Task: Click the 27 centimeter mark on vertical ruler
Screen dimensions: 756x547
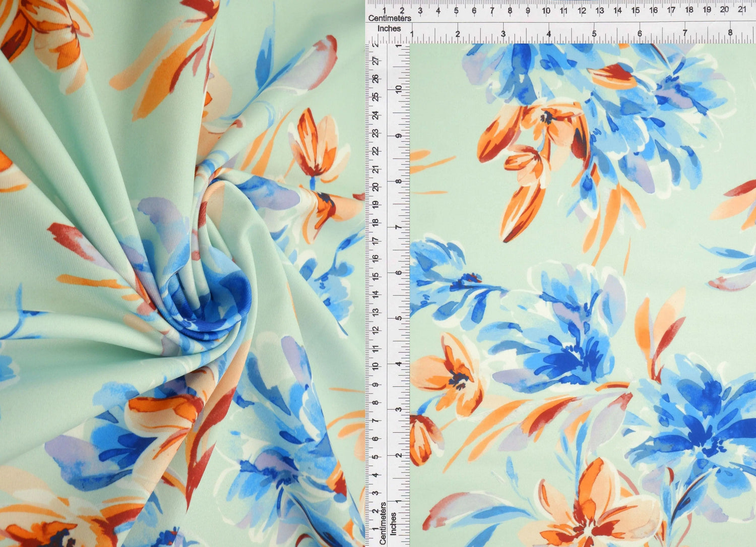Action: 375,60
